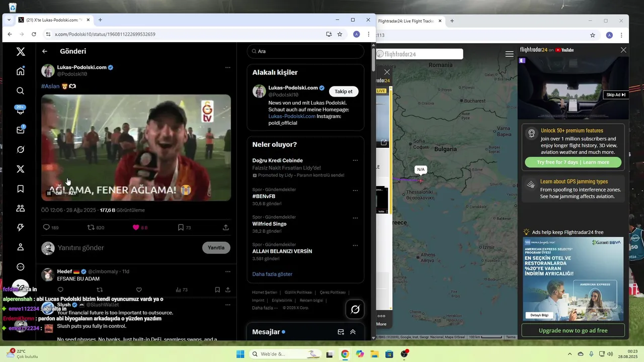Open options for ALLAH BELANIZI VERSİN trend
644x362 pixels.
tap(355, 246)
